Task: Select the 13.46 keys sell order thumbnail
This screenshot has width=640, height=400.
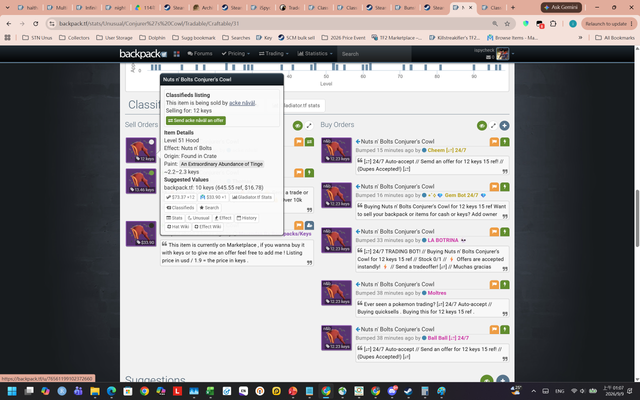Action: coord(141,181)
